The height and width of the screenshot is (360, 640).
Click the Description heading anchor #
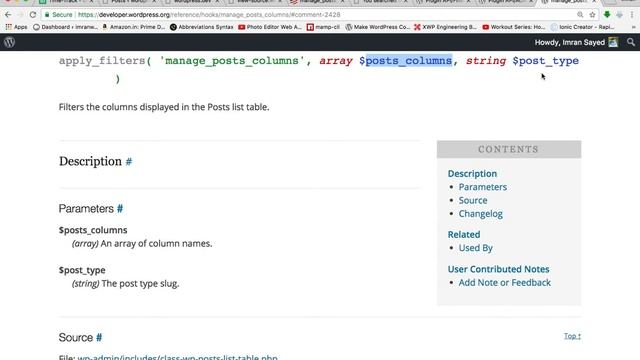129,162
